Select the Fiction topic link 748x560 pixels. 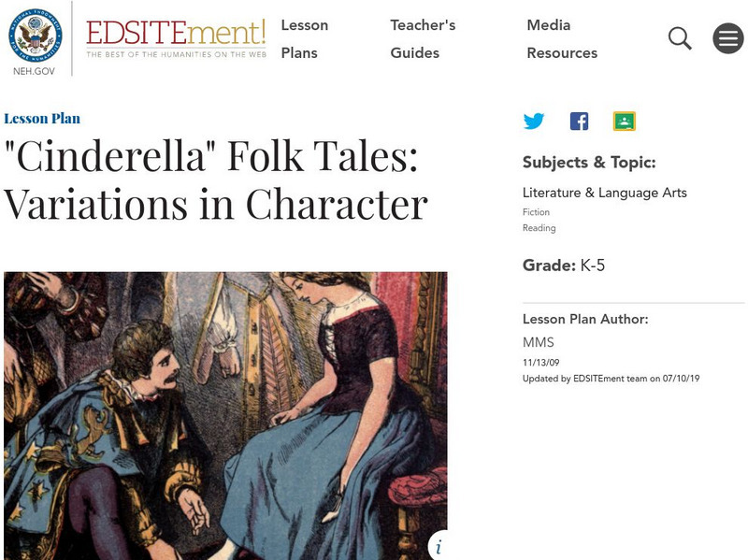(536, 212)
